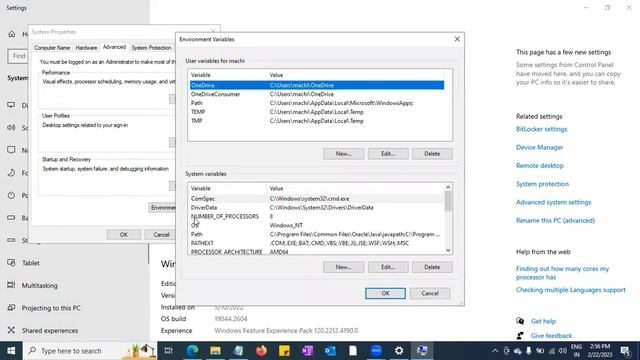
Task: Click Delete under System variables
Action: (x=432, y=267)
